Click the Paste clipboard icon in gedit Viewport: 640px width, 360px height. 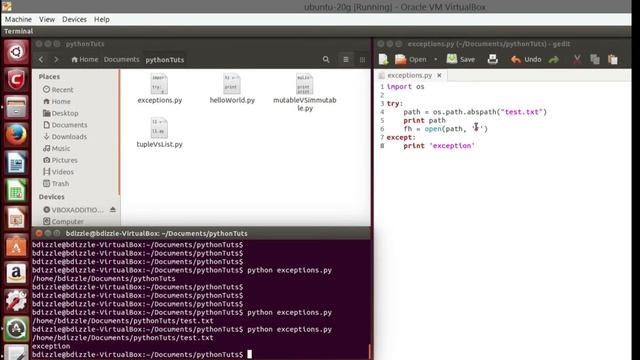click(613, 59)
